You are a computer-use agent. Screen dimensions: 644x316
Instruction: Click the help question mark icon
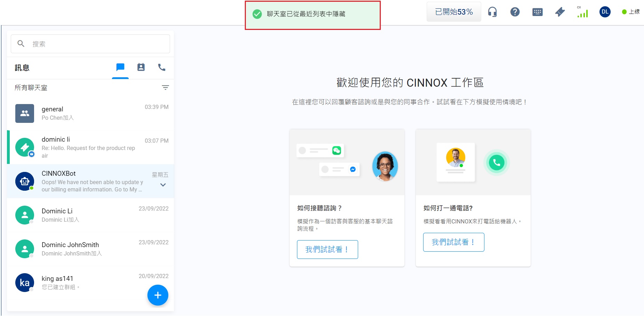click(x=515, y=11)
